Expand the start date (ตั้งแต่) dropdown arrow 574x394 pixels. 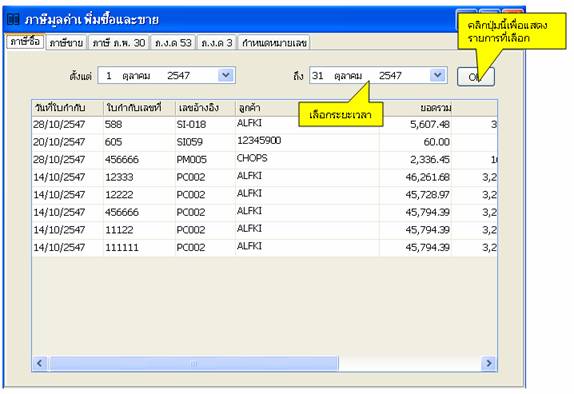click(x=226, y=75)
